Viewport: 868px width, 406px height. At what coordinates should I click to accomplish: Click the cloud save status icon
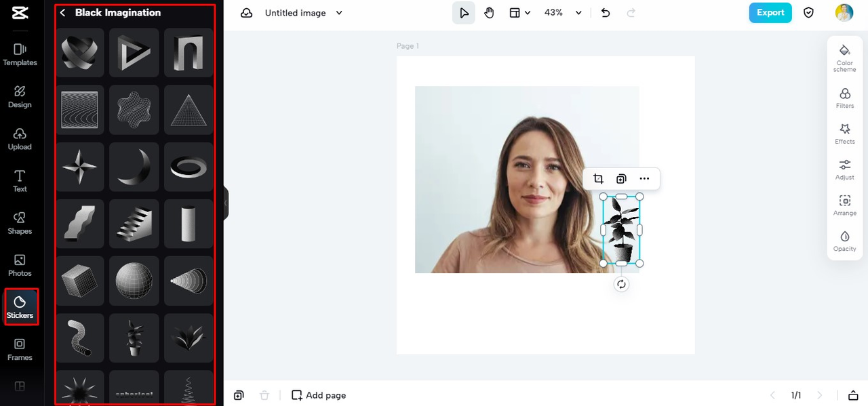pyautogui.click(x=247, y=13)
